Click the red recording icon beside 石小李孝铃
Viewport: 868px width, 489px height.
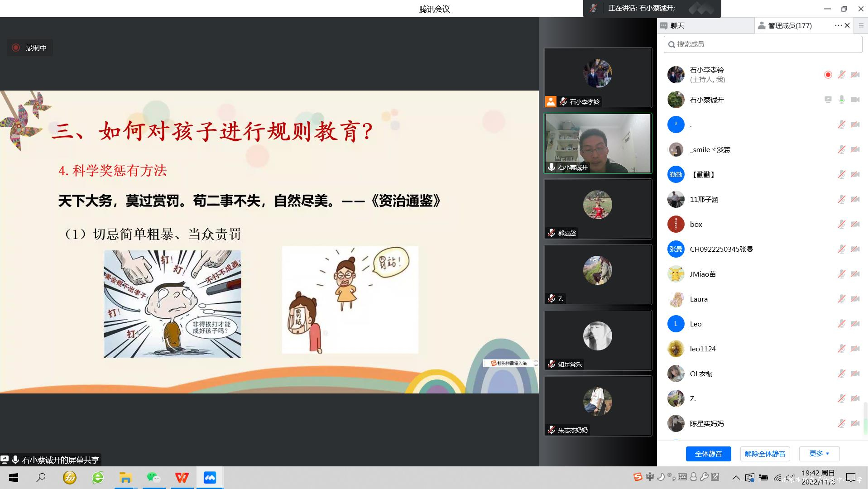828,75
